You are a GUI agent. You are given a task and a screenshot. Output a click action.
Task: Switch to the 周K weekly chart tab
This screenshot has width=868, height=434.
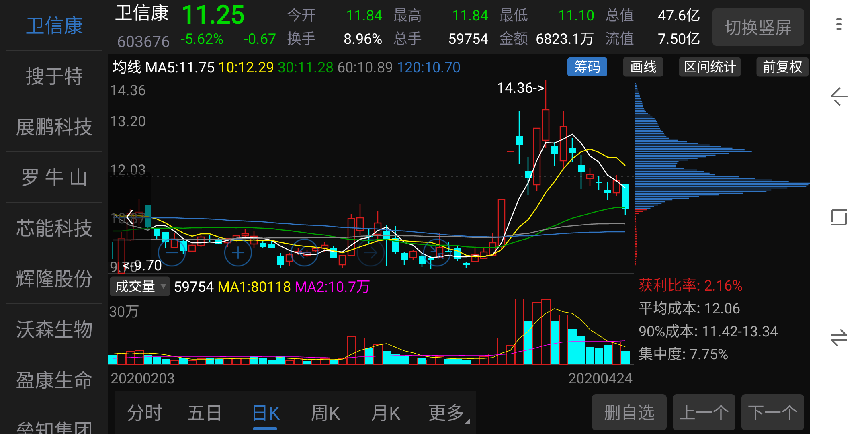[x=325, y=412]
